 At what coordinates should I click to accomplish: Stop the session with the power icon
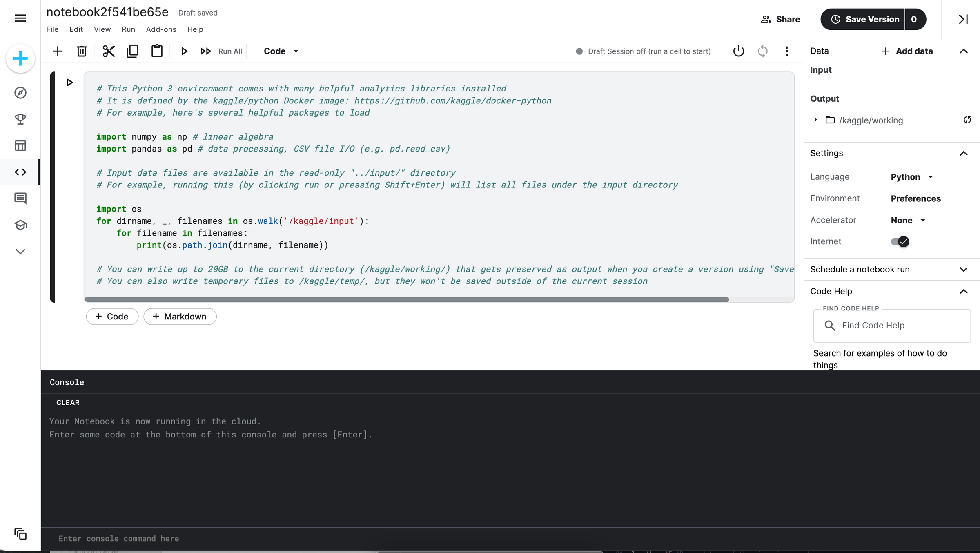(x=738, y=51)
